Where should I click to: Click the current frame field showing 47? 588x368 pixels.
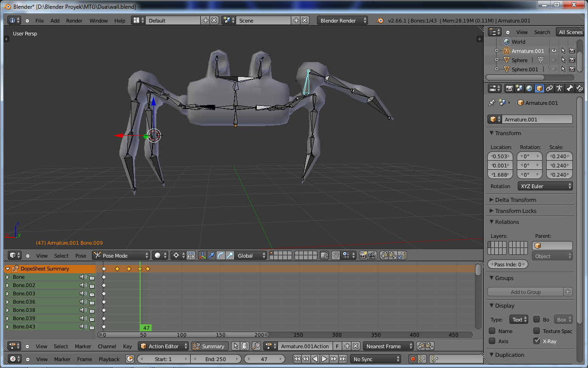pyautogui.click(x=265, y=359)
